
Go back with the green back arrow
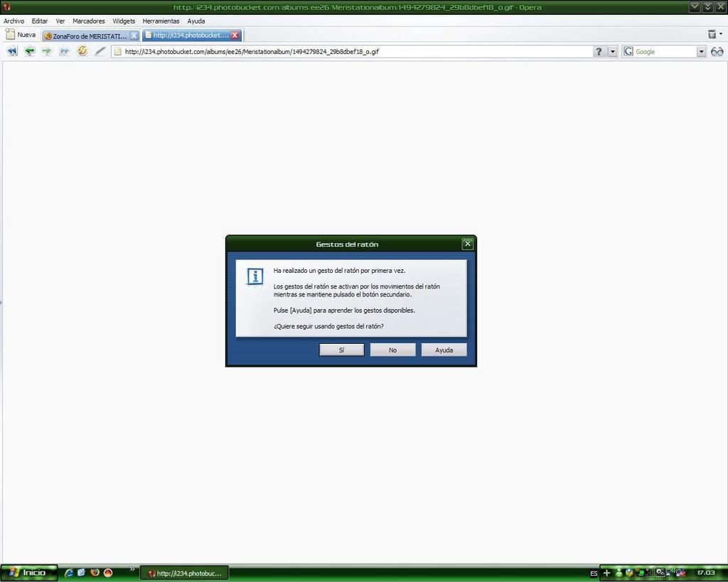(29, 51)
